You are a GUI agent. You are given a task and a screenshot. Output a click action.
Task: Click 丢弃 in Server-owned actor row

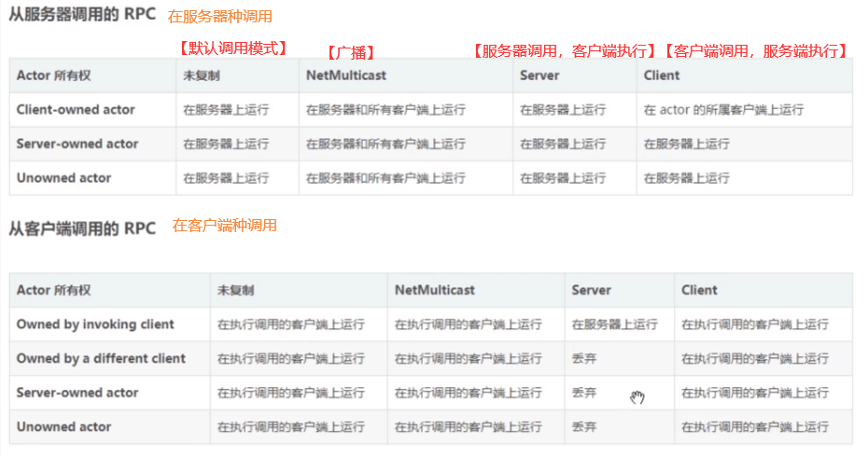point(584,394)
